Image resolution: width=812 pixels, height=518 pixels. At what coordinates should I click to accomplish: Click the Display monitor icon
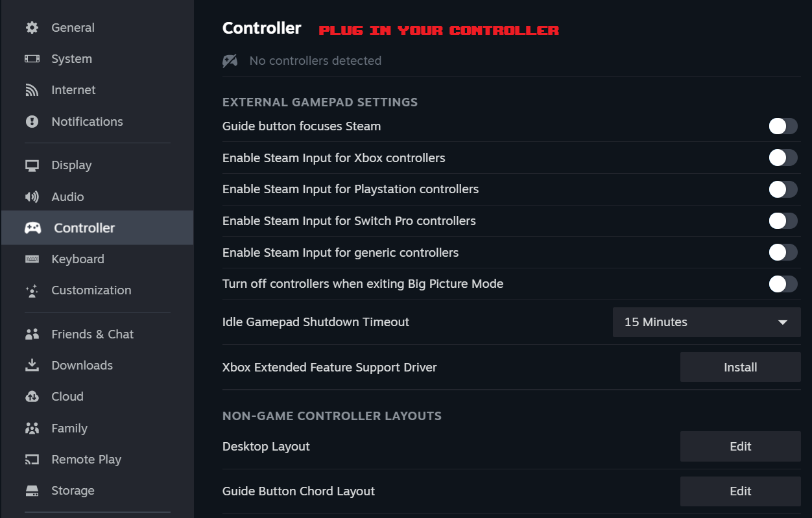pyautogui.click(x=32, y=165)
